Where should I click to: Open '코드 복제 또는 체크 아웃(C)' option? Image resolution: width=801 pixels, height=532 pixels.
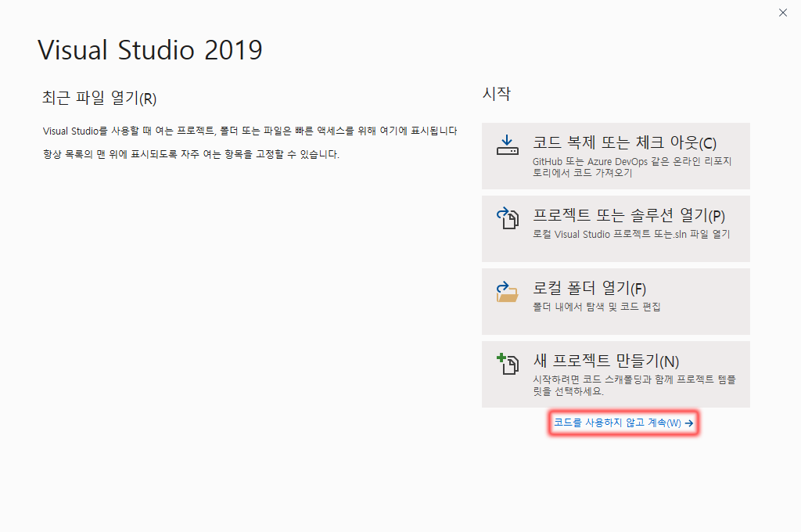616,156
